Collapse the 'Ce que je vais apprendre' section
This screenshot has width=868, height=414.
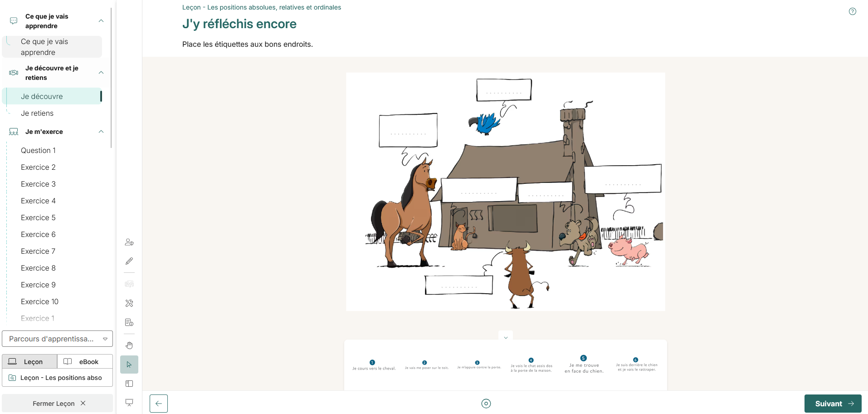(x=101, y=21)
